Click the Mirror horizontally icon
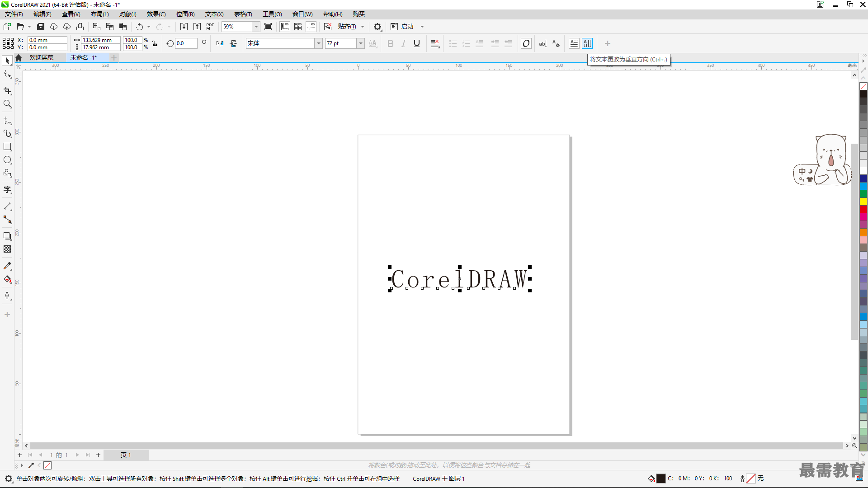Image resolution: width=868 pixels, height=488 pixels. (x=220, y=43)
